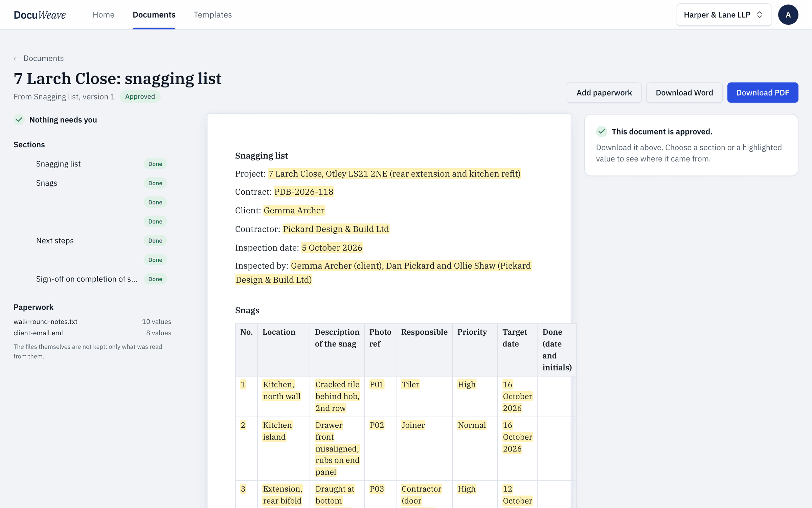The height and width of the screenshot is (508, 812).
Task: Open the Snagging list section
Action: (x=58, y=164)
